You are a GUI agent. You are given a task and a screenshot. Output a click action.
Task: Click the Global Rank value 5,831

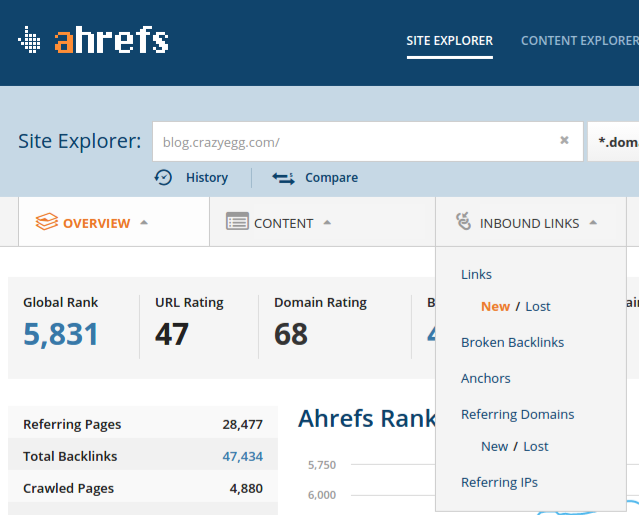click(x=61, y=334)
